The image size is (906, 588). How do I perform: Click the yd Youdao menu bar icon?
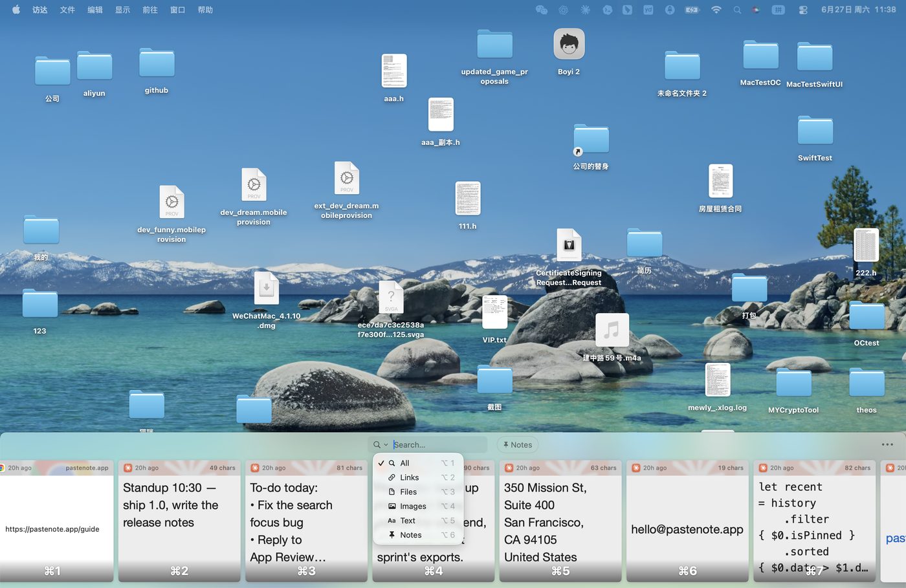(648, 10)
